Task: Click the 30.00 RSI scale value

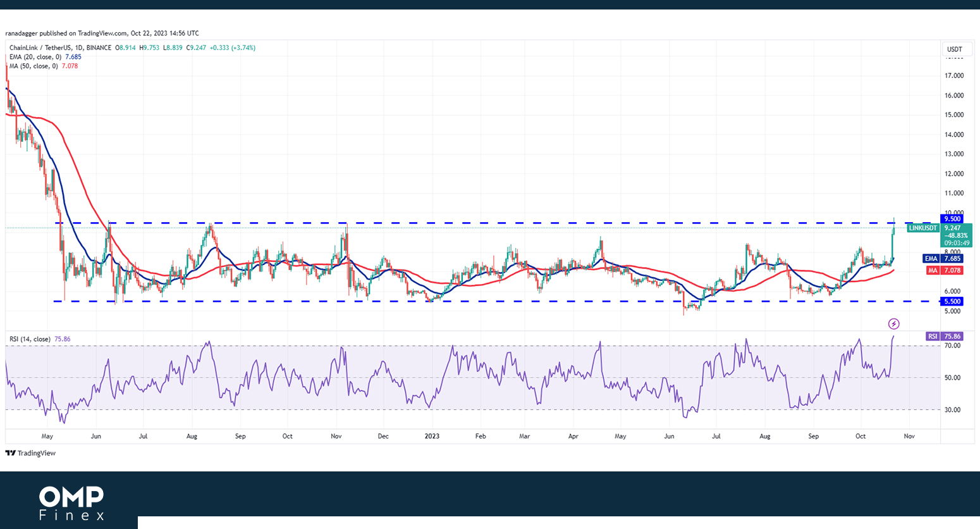Action: point(952,410)
